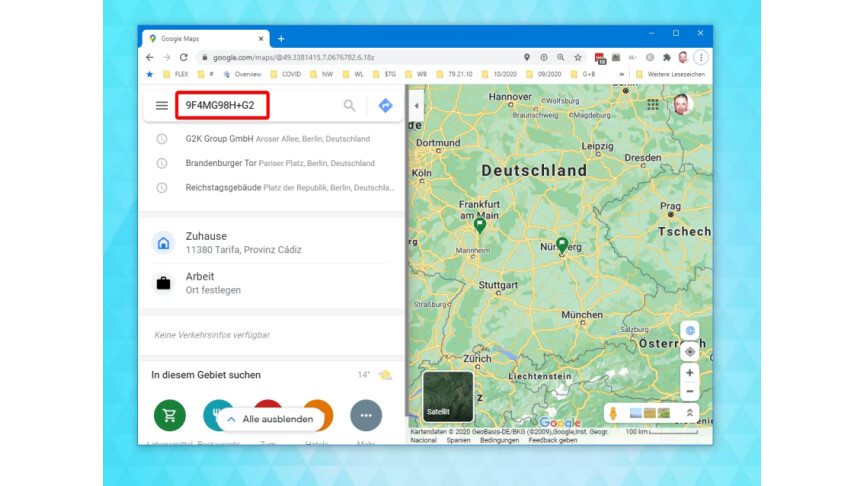Screen dimensions: 864x486
Task: Zoom out with the minus button
Action: tap(690, 391)
